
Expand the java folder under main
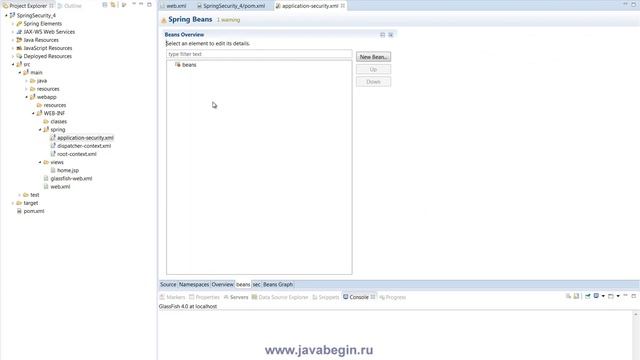27,81
